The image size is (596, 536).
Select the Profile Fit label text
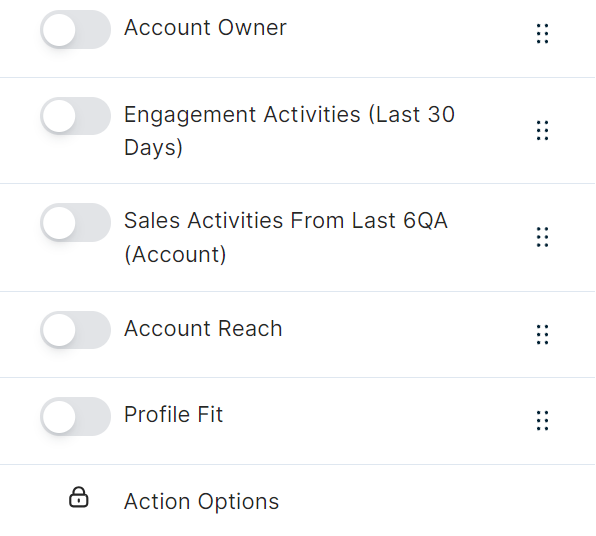tap(173, 414)
